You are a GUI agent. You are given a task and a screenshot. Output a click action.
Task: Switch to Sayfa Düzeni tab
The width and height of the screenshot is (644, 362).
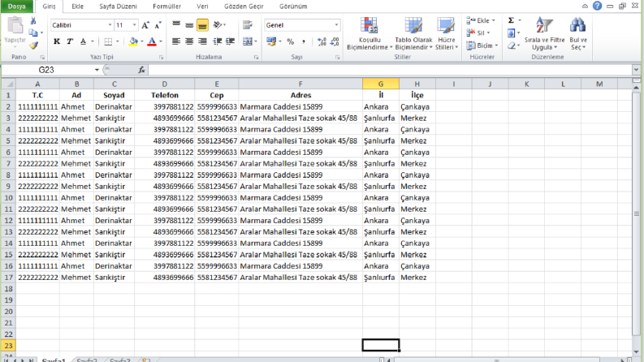coord(118,6)
